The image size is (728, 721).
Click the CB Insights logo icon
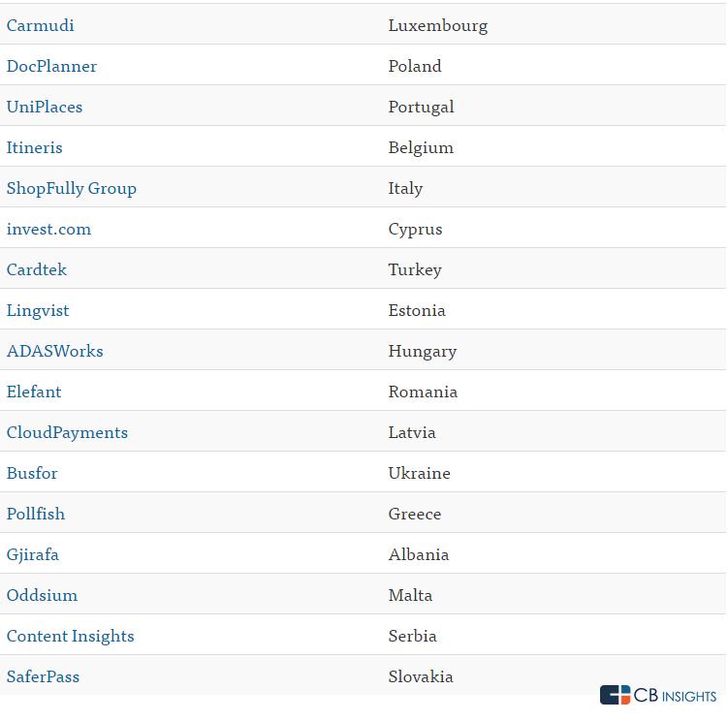(615, 695)
